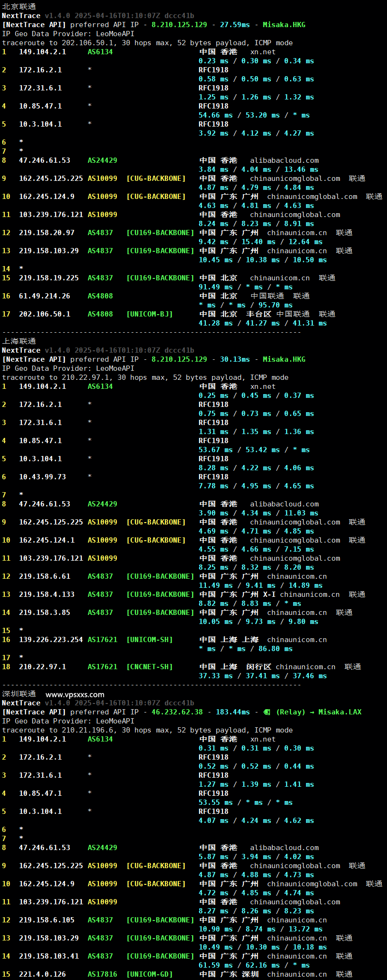Viewport: 387px width, 980px height.
Task: Select the "上海联通" section header
Action: pos(19,341)
